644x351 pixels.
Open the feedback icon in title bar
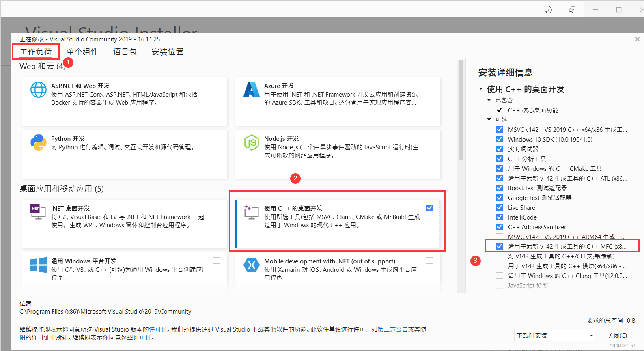click(x=572, y=10)
